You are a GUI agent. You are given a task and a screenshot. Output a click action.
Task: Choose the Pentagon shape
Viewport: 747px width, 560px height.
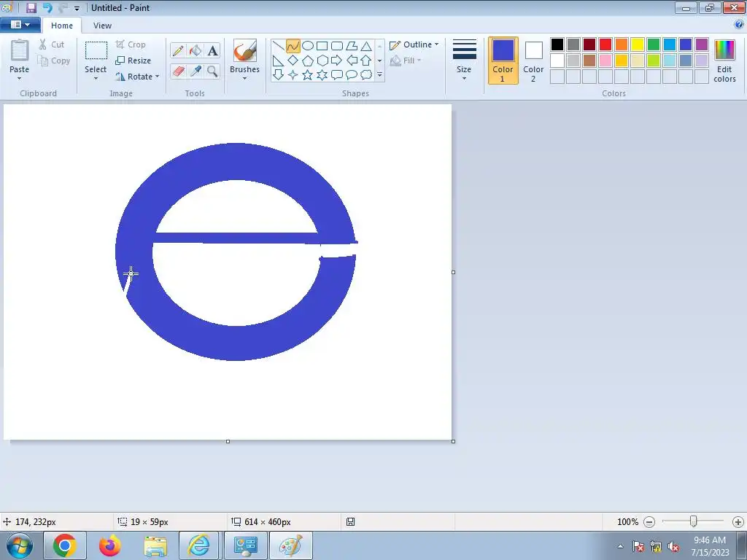click(308, 61)
